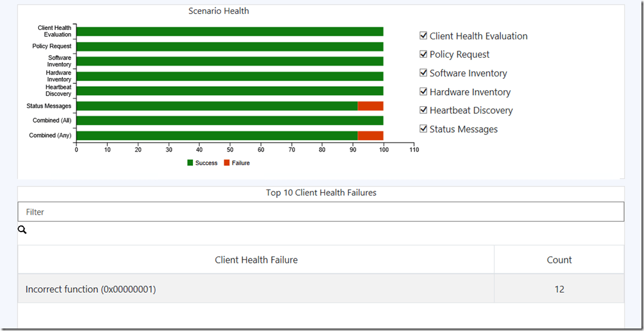Click the Hardware Inventory green bar
The image size is (644, 331).
(x=229, y=76)
